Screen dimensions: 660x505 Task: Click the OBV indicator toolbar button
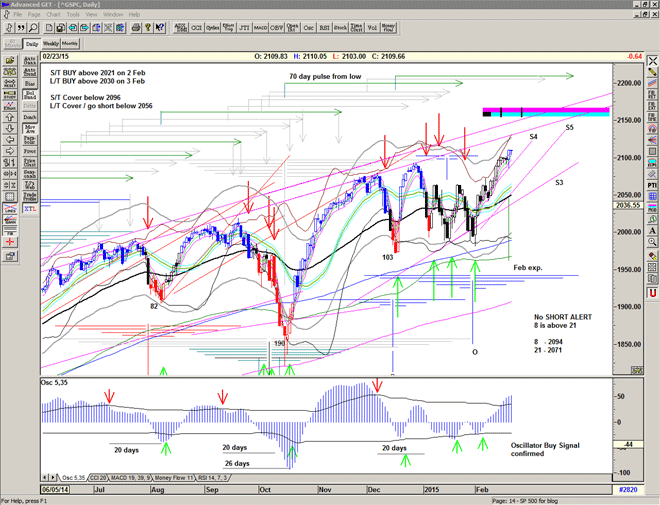click(x=276, y=30)
